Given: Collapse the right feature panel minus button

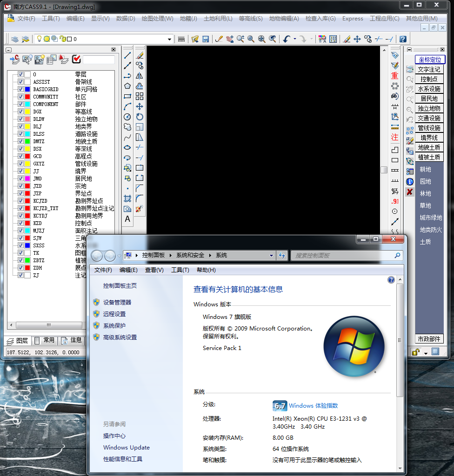Looking at the screenshot, I should click(x=409, y=49).
